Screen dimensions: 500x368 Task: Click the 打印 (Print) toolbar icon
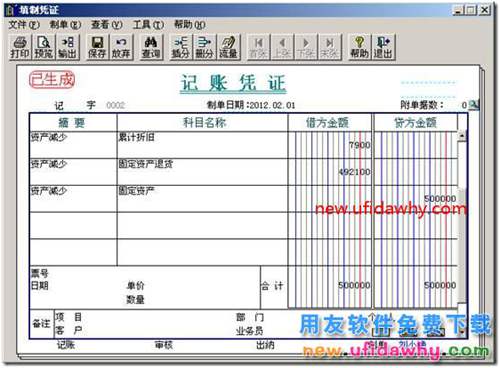20,47
